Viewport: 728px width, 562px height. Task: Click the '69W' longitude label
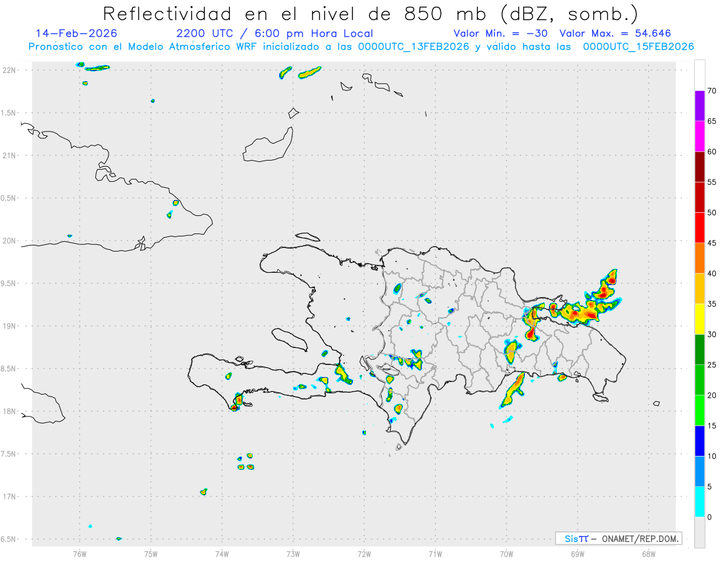coord(578,554)
